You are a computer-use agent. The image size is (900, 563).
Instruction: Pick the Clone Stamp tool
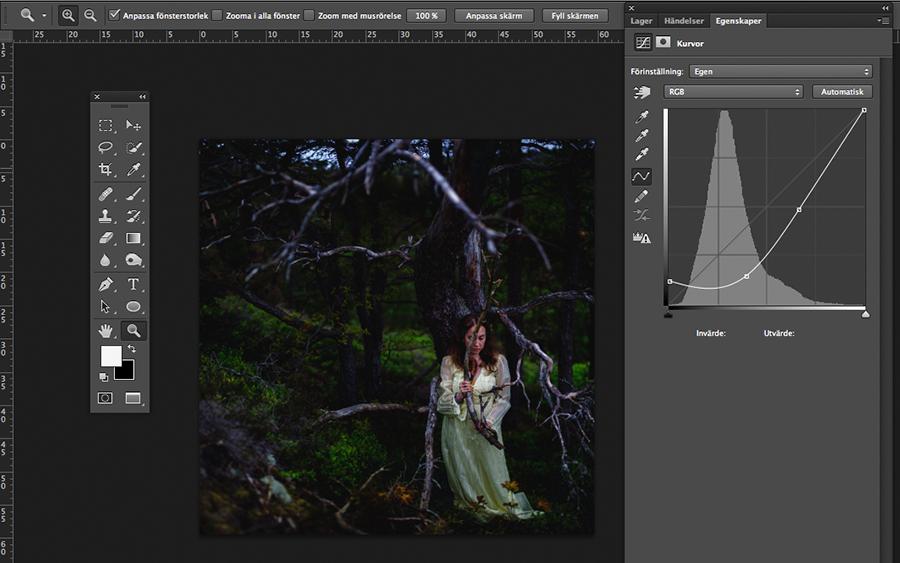coord(105,216)
